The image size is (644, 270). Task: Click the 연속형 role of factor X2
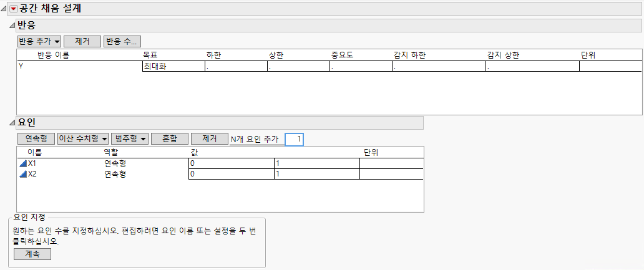pyautogui.click(x=115, y=174)
